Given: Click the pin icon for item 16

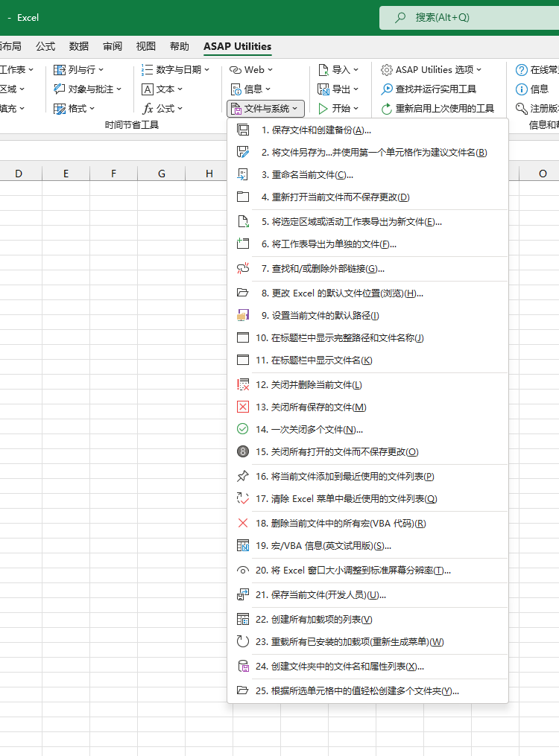Looking at the screenshot, I should [x=243, y=476].
